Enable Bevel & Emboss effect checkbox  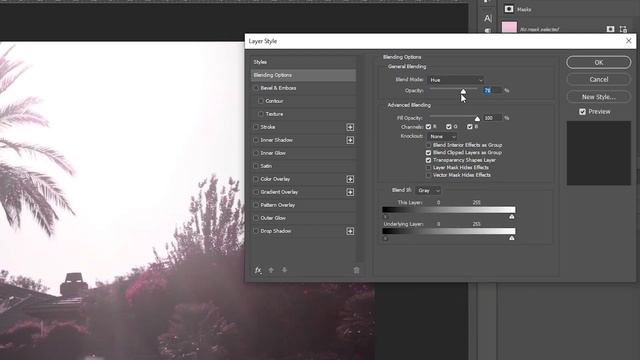pos(256,88)
